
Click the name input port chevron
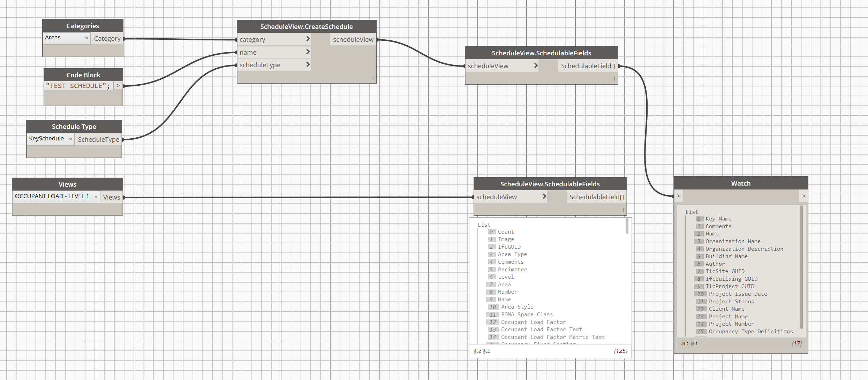pos(308,52)
